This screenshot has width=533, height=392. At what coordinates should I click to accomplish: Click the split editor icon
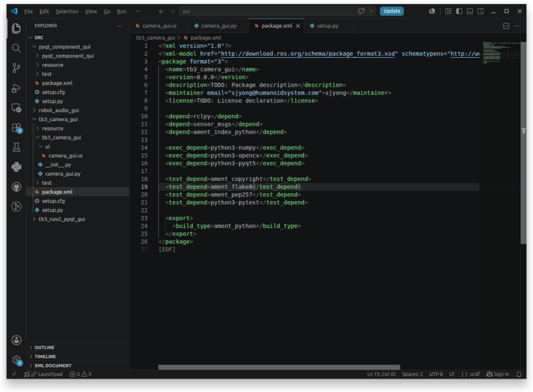point(506,26)
